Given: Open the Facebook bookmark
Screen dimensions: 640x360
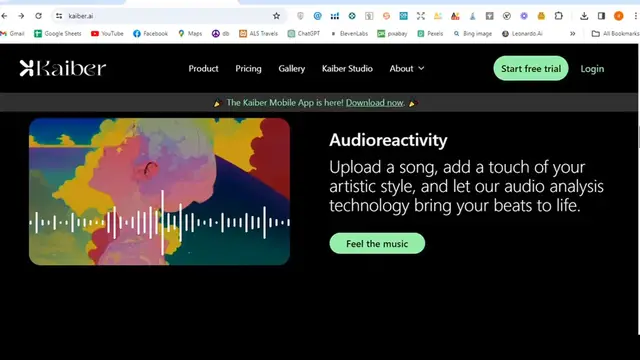Looking at the screenshot, I should click(x=150, y=33).
